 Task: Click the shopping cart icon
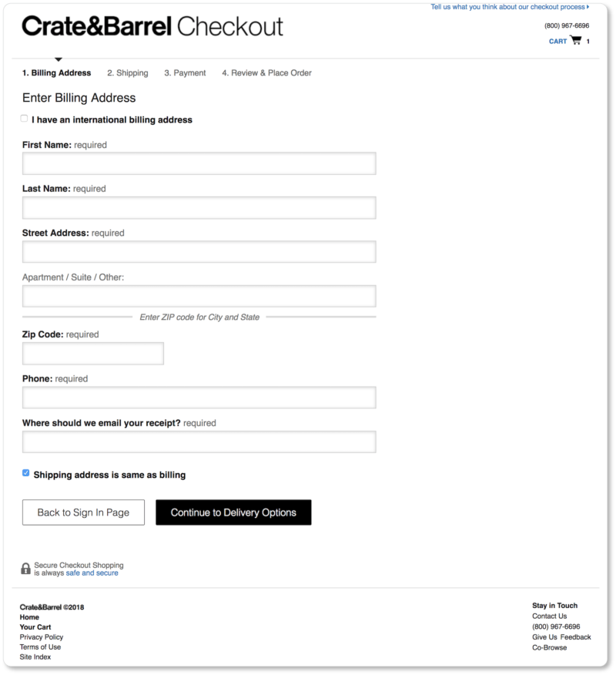pyautogui.click(x=575, y=41)
